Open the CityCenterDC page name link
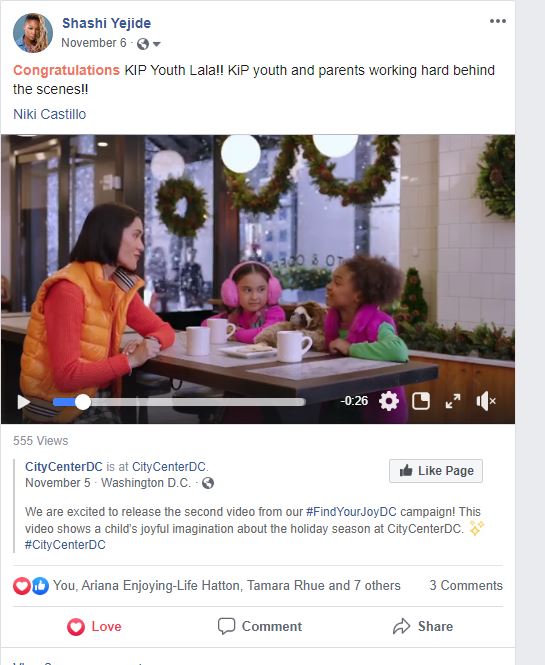Screen dimensions: 545x665 pos(64,467)
